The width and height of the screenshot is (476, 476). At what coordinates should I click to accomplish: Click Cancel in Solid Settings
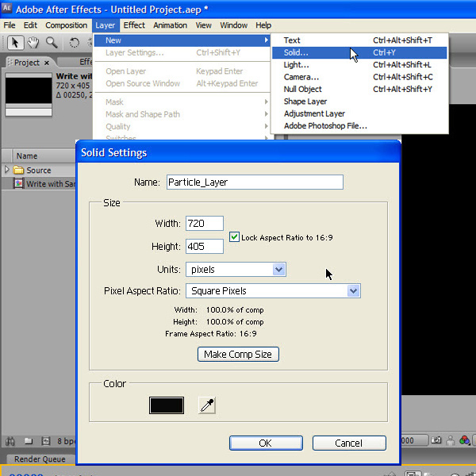[x=349, y=443]
